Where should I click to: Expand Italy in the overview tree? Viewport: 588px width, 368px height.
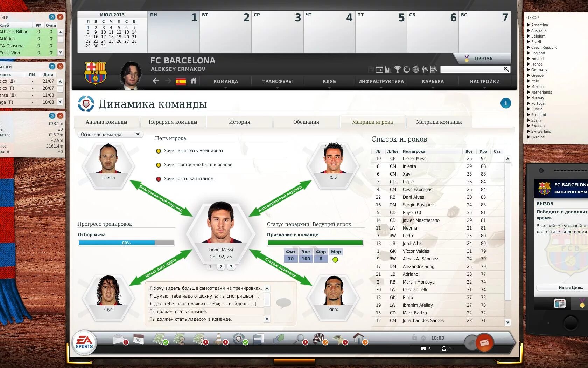[528, 81]
